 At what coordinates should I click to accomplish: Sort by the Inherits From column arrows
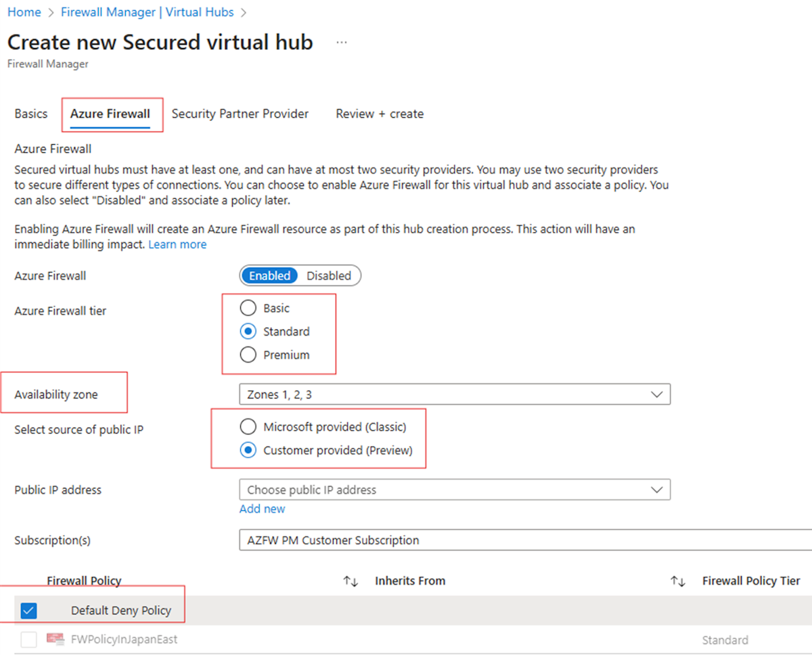click(x=678, y=581)
